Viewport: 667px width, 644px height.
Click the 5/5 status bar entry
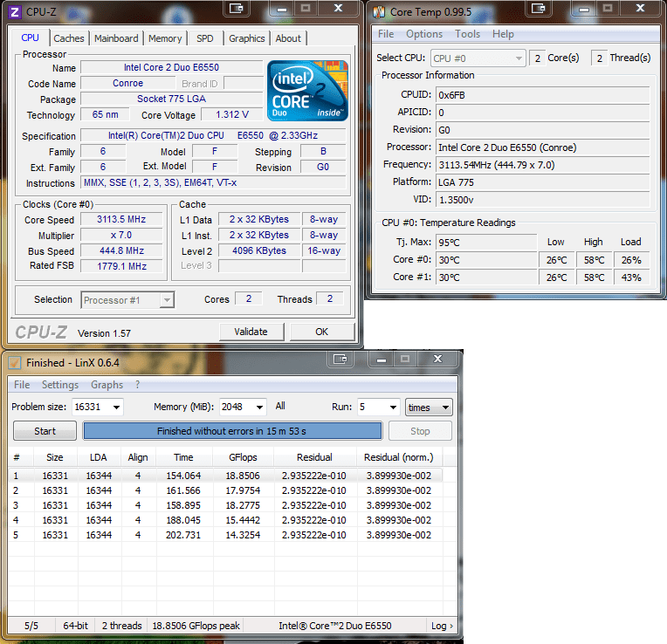click(x=31, y=626)
